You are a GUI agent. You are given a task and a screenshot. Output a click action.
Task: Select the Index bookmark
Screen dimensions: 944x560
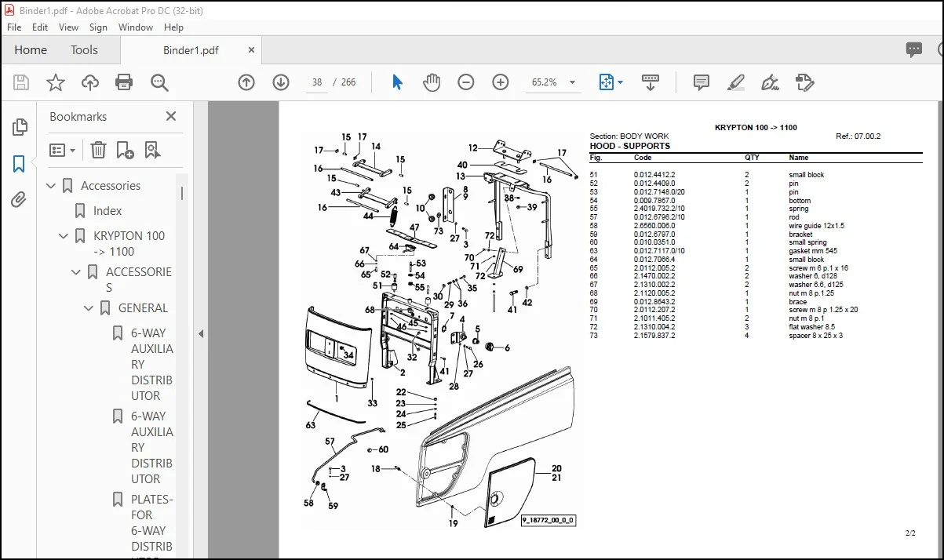108,211
